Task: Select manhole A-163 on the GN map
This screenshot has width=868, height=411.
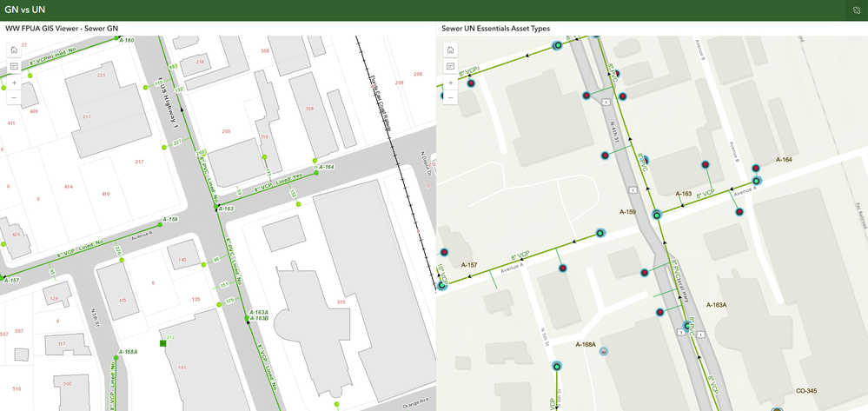Action: click(x=217, y=207)
